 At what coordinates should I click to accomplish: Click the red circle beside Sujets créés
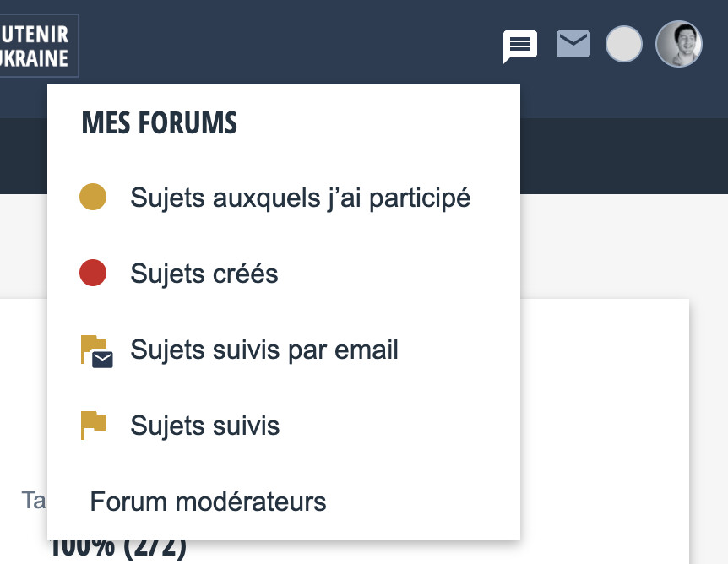coord(93,274)
